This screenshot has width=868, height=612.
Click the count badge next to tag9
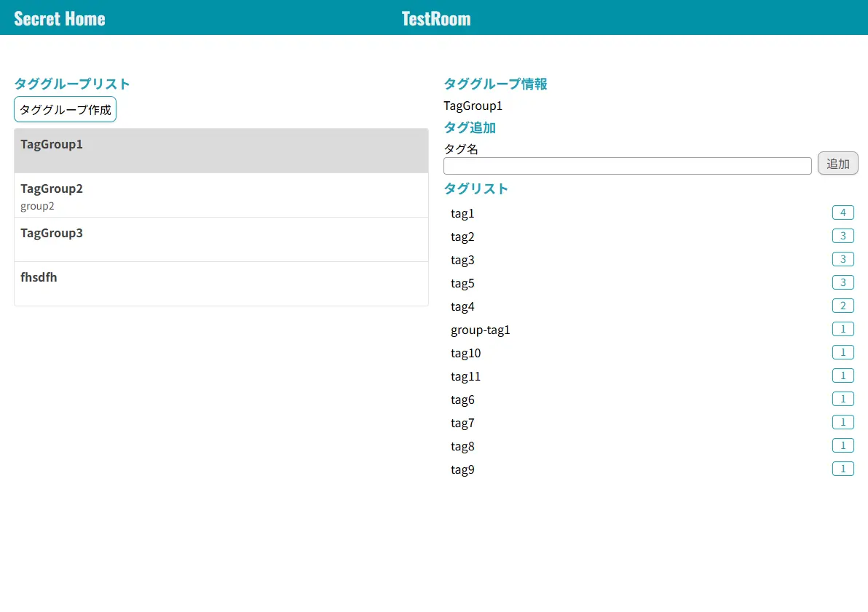(843, 469)
